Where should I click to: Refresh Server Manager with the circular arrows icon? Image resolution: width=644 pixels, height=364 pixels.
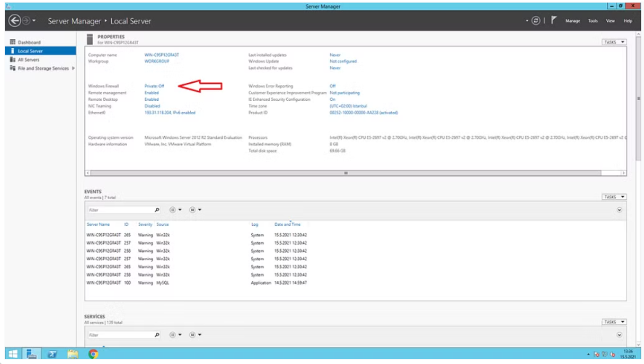point(536,20)
